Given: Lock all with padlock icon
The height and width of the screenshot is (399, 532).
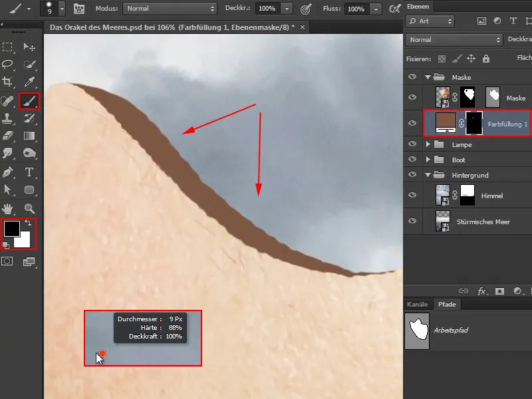Looking at the screenshot, I should [486, 59].
